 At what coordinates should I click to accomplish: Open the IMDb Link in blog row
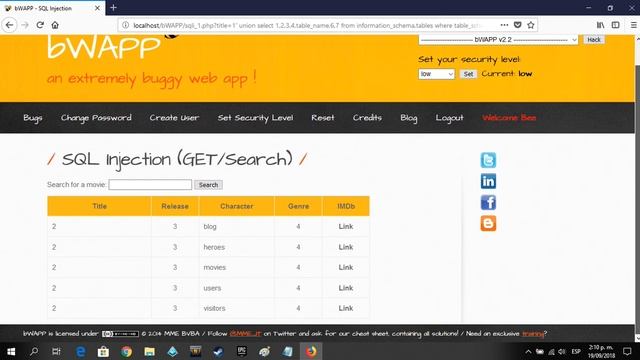[x=346, y=226]
